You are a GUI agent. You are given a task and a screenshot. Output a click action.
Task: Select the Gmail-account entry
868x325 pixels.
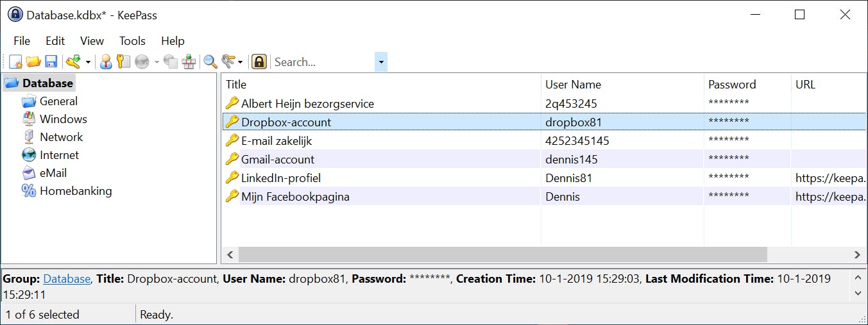(x=277, y=159)
